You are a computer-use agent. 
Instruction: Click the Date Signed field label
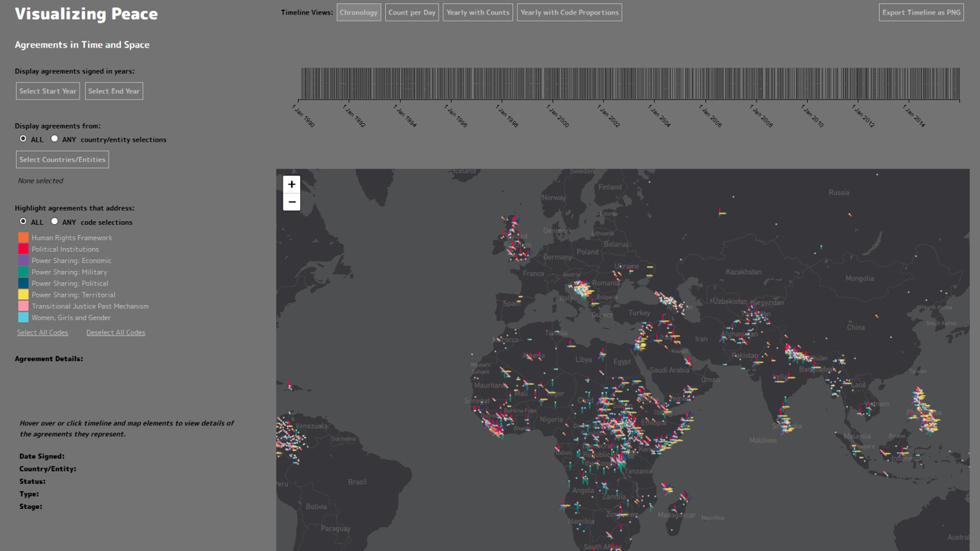(42, 456)
